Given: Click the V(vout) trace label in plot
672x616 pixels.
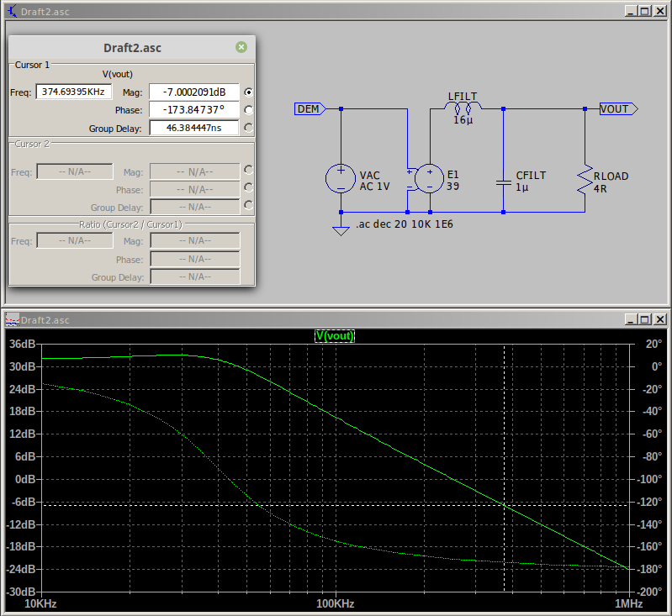Looking at the screenshot, I should [335, 336].
